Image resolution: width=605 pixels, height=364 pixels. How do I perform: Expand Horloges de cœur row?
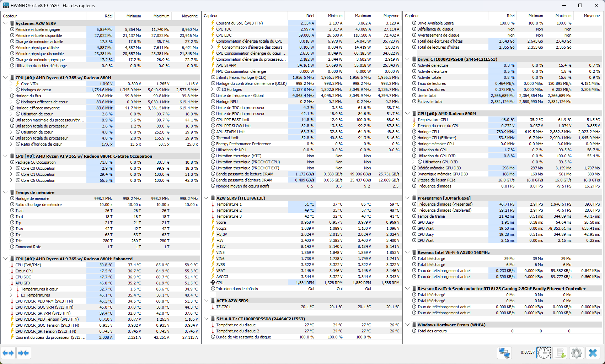(11, 90)
